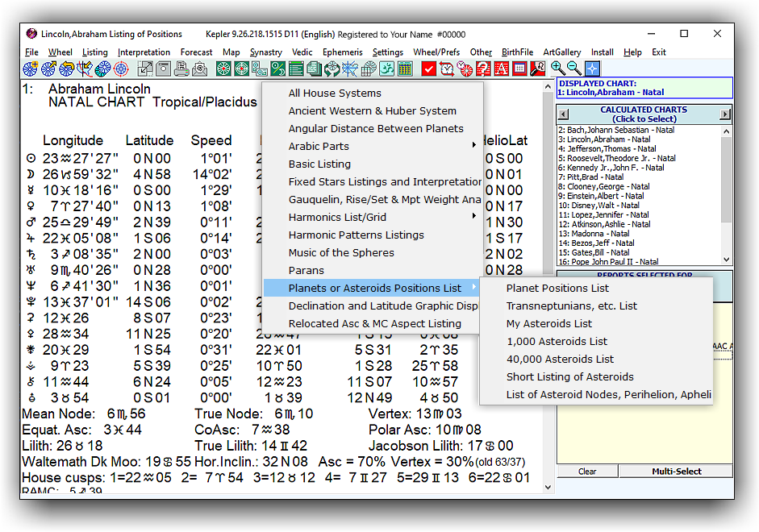The width and height of the screenshot is (759, 532).
Task: Click the green concentric wheel icon
Action: [x=241, y=69]
